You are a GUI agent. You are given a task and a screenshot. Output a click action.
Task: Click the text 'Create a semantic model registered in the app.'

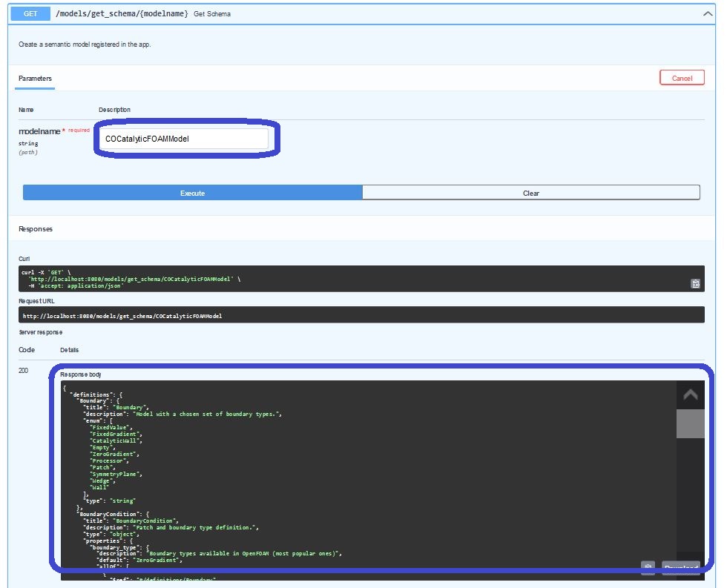click(85, 44)
